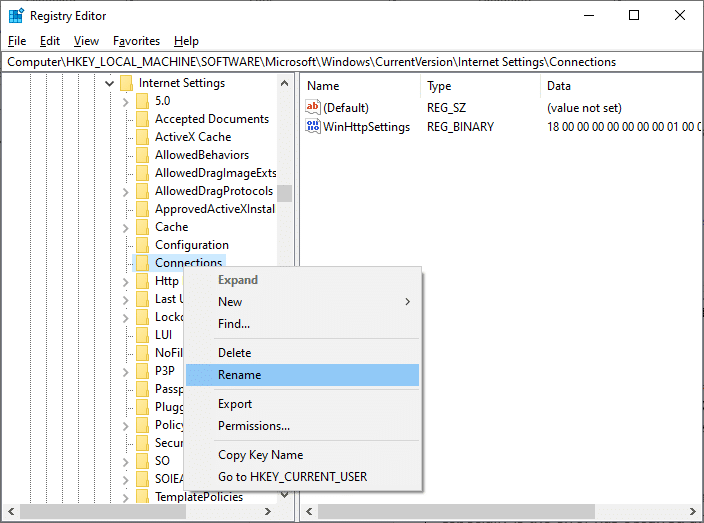This screenshot has height=523, width=704.
Task: Click the registry path address bar
Action: click(352, 62)
